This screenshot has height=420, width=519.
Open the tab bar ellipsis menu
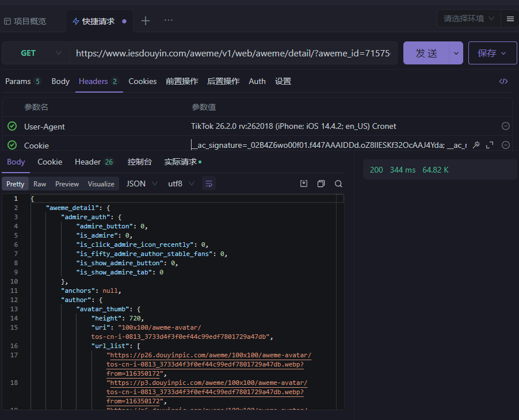(x=169, y=21)
